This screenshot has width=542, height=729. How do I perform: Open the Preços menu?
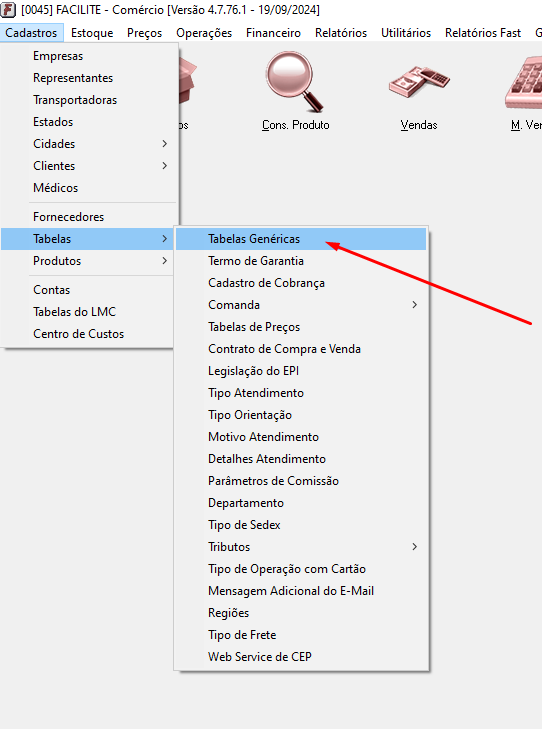(145, 33)
